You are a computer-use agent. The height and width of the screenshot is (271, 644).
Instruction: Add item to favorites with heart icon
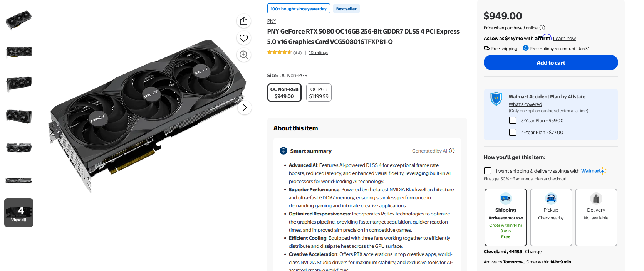[243, 38]
